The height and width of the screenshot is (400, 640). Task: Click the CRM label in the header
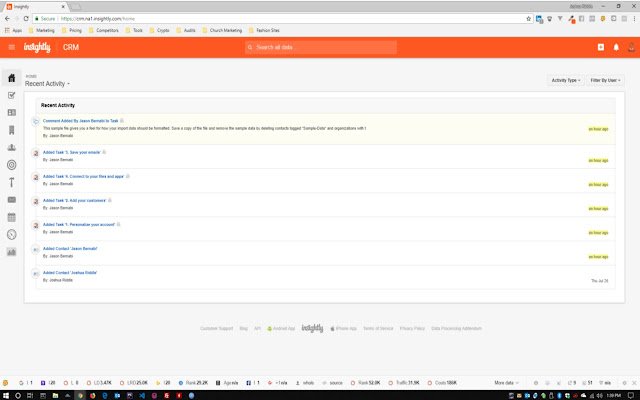point(71,47)
